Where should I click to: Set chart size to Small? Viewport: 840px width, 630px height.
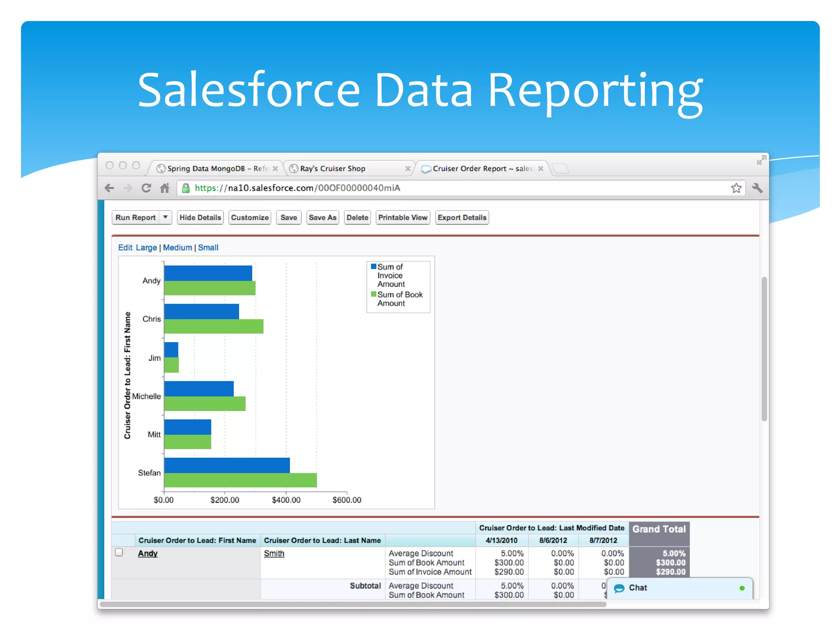pyautogui.click(x=208, y=248)
